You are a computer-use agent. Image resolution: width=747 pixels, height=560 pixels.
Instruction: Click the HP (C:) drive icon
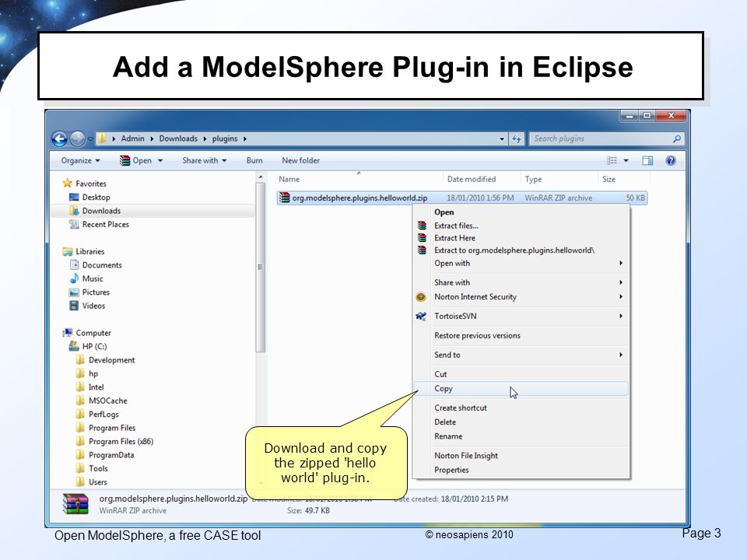click(74, 346)
